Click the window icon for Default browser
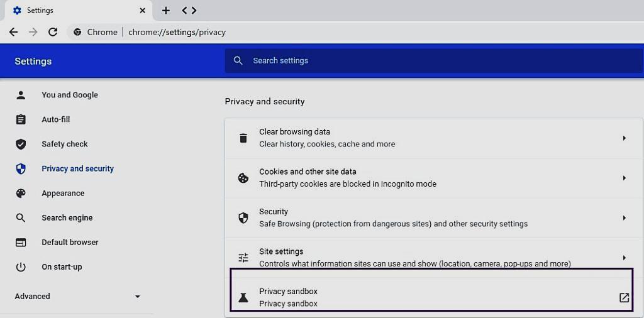 [x=21, y=243]
